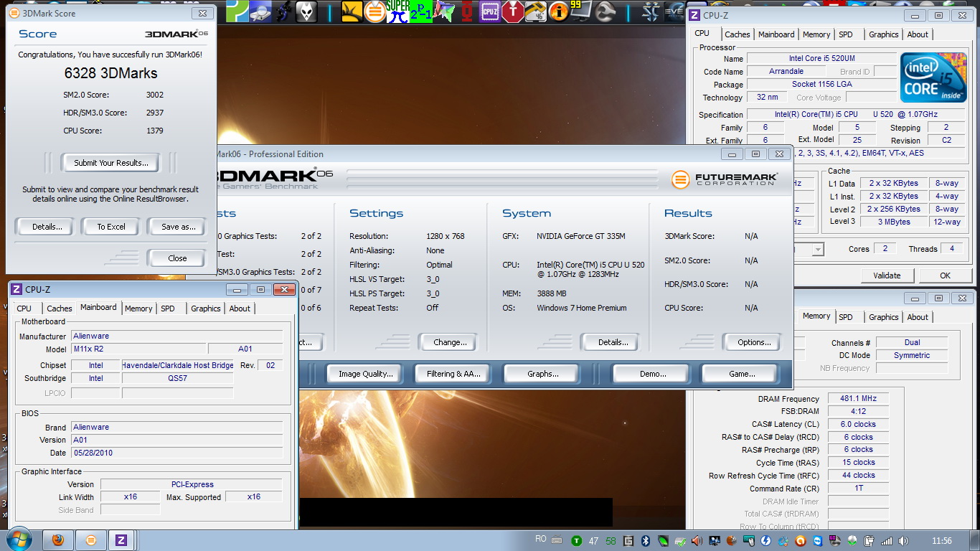Open Mainboard tab in top-right CPU-Z
The width and height of the screenshot is (980, 551).
[776, 34]
